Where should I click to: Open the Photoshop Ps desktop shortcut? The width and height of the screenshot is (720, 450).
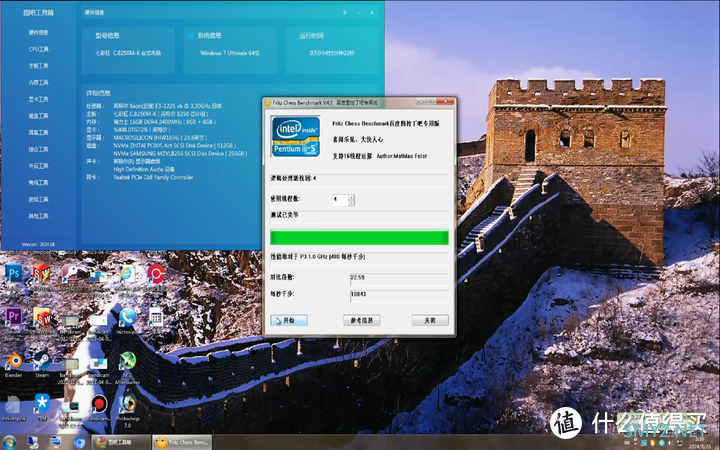point(13,274)
